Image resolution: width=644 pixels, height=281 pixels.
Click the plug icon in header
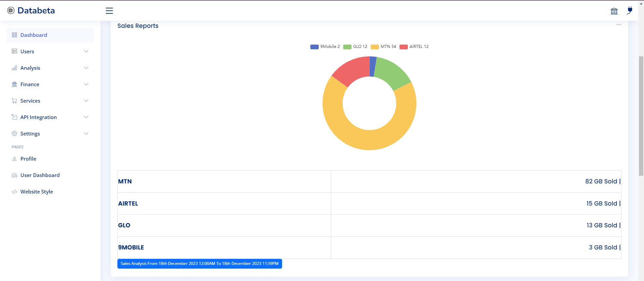coord(630,11)
